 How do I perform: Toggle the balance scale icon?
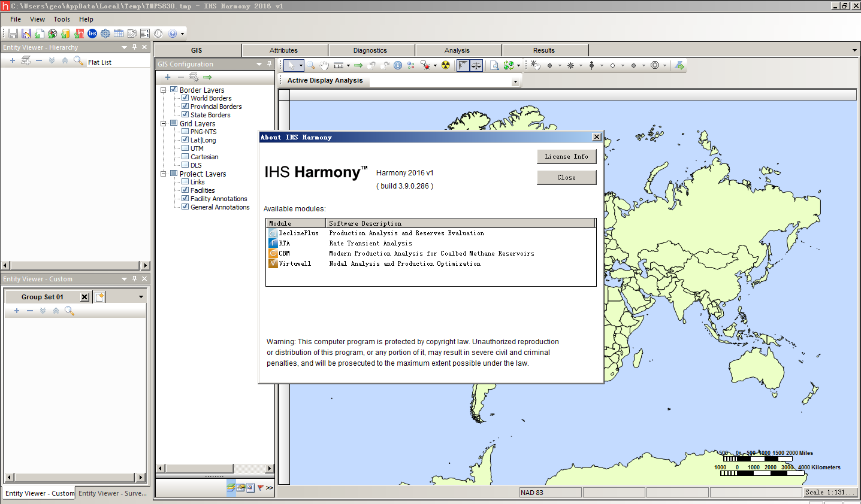pos(476,65)
